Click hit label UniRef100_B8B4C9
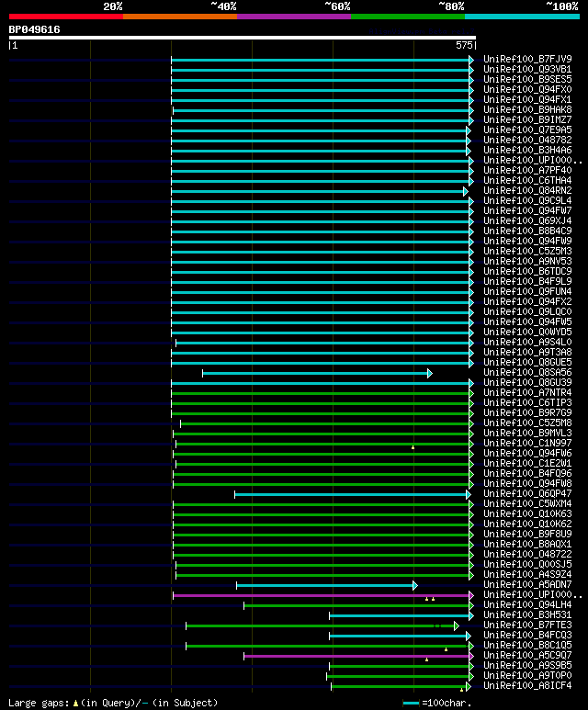Screen dimensions: 588x710 527,231
